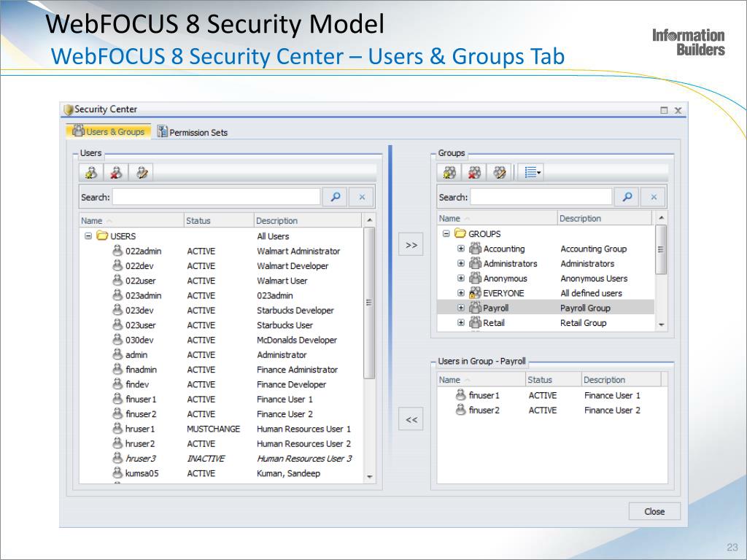This screenshot has width=747, height=560.
Task: Click the Groups list scrollbar thumb
Action: [x=661, y=249]
